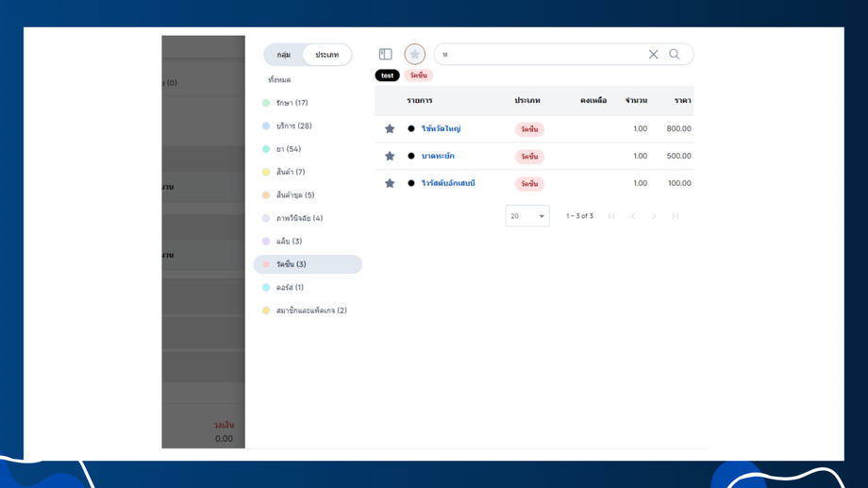Viewport: 868px width, 488px height.
Task: Toggle the favorites star filter button
Action: point(414,55)
